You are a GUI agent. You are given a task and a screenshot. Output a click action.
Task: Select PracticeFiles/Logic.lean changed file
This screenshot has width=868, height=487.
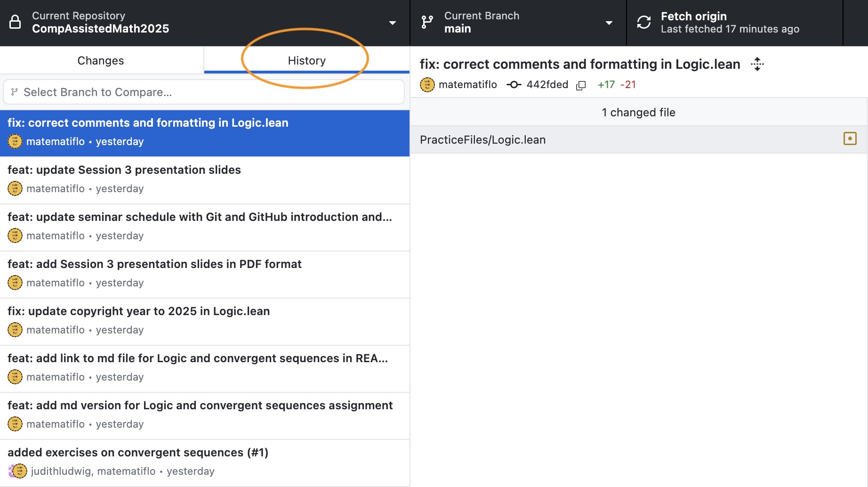coord(482,140)
